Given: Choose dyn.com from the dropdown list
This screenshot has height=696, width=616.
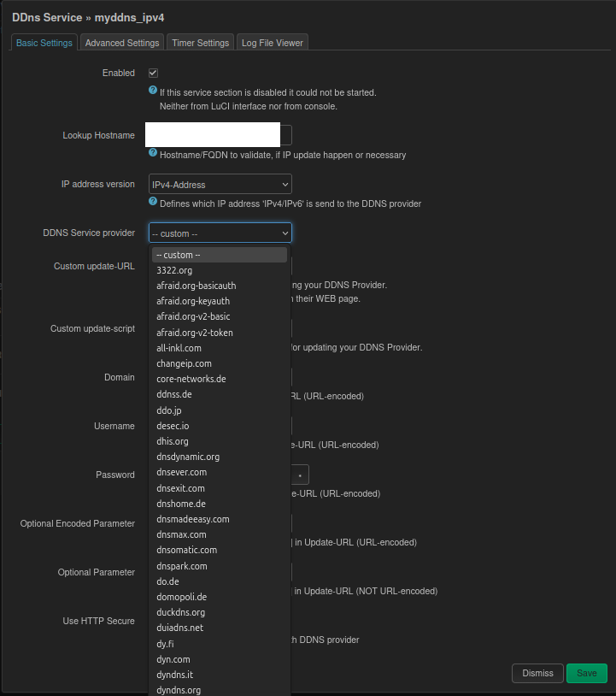Looking at the screenshot, I should click(x=173, y=659).
